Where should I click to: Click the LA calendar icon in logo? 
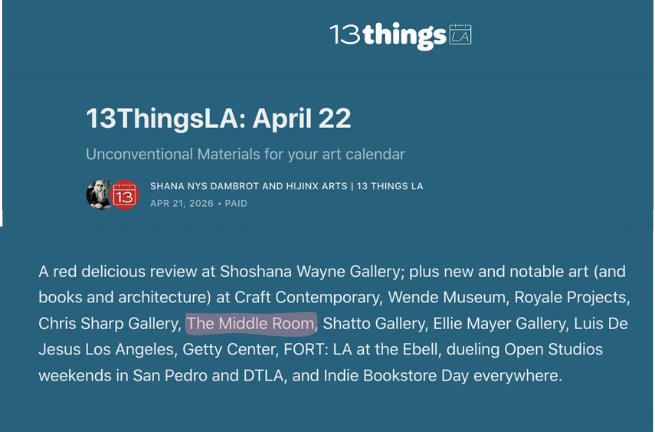pos(460,34)
